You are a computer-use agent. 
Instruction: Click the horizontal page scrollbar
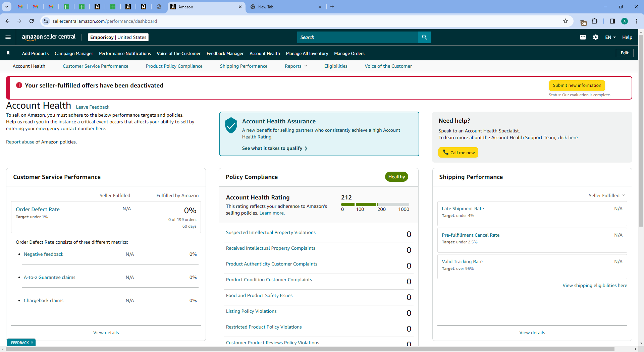pos(310,349)
